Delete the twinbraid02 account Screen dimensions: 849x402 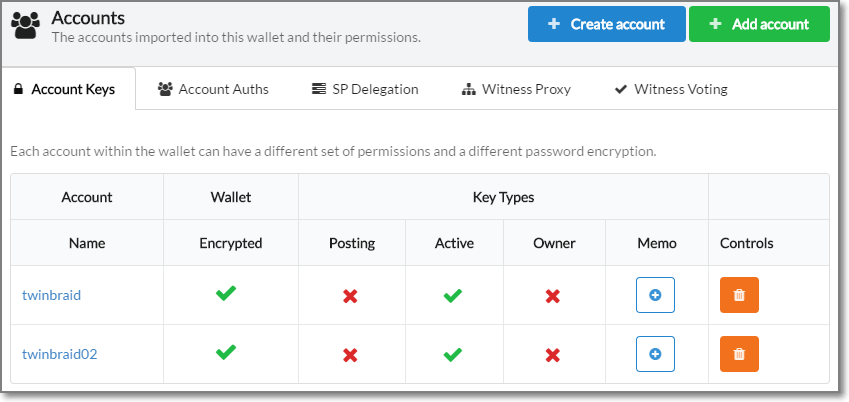pos(739,354)
